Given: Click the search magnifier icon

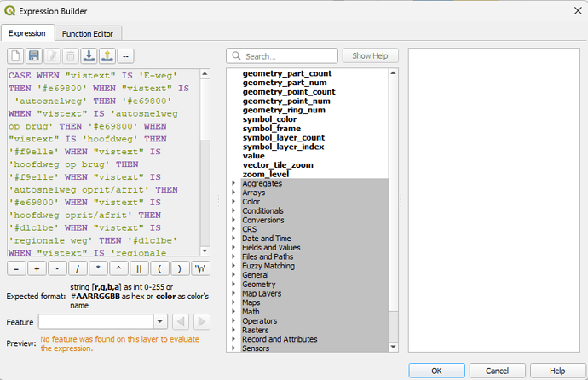Looking at the screenshot, I should pyautogui.click(x=236, y=56).
